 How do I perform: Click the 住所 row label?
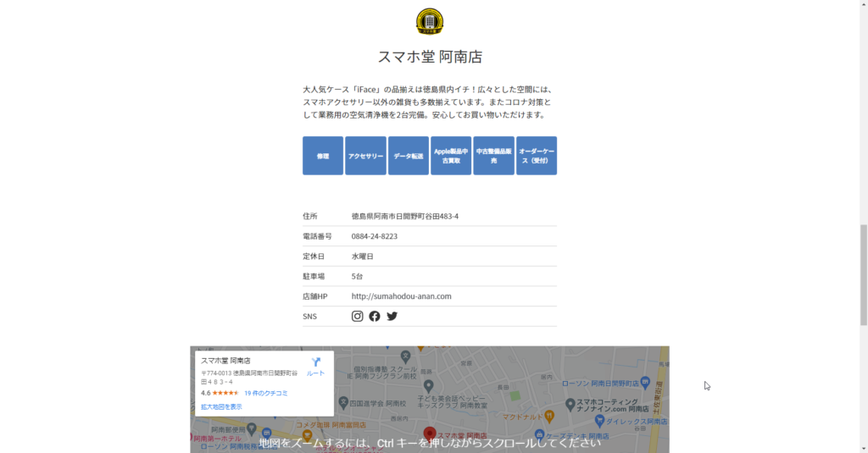pos(310,216)
